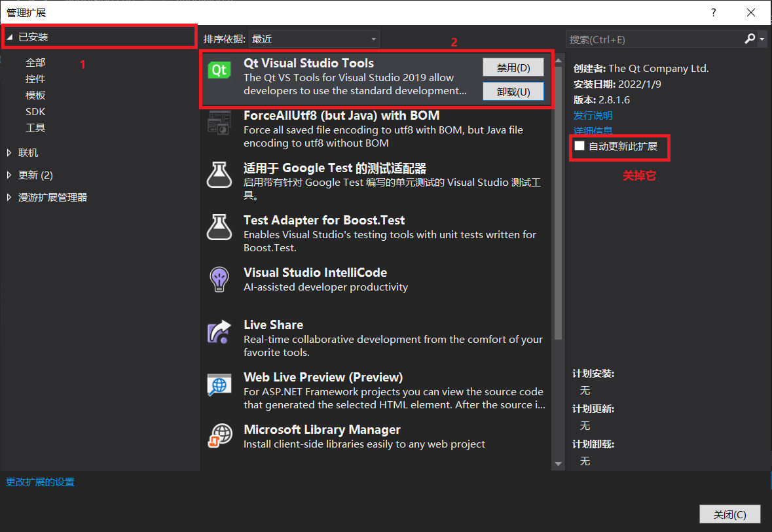Image resolution: width=772 pixels, height=532 pixels.
Task: Select the Live Share entry title
Action: 273,325
